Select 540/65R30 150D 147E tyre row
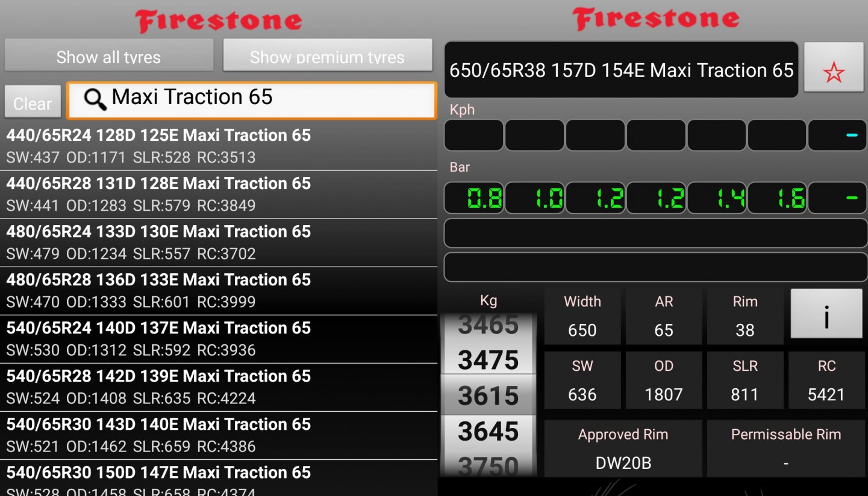The height and width of the screenshot is (496, 868). tap(219, 478)
